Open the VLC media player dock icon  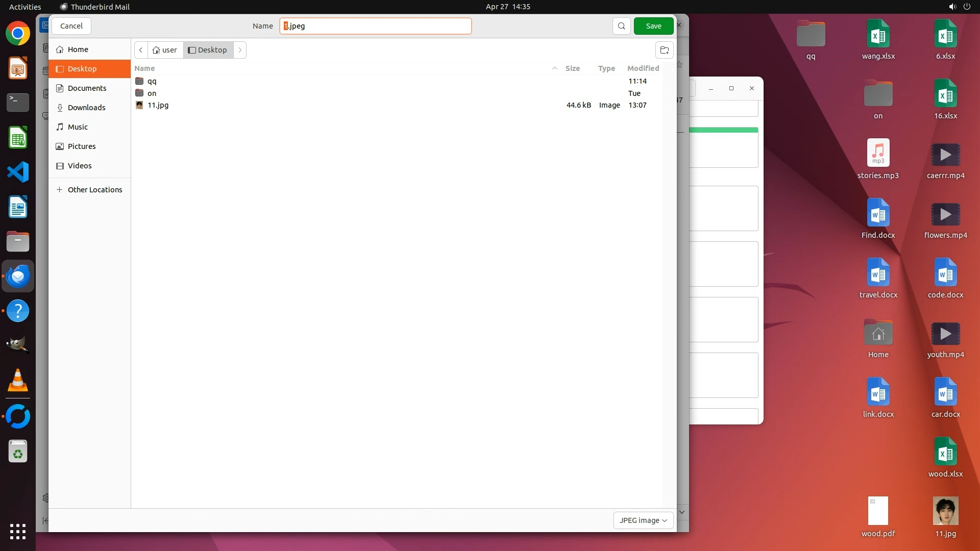coord(18,381)
